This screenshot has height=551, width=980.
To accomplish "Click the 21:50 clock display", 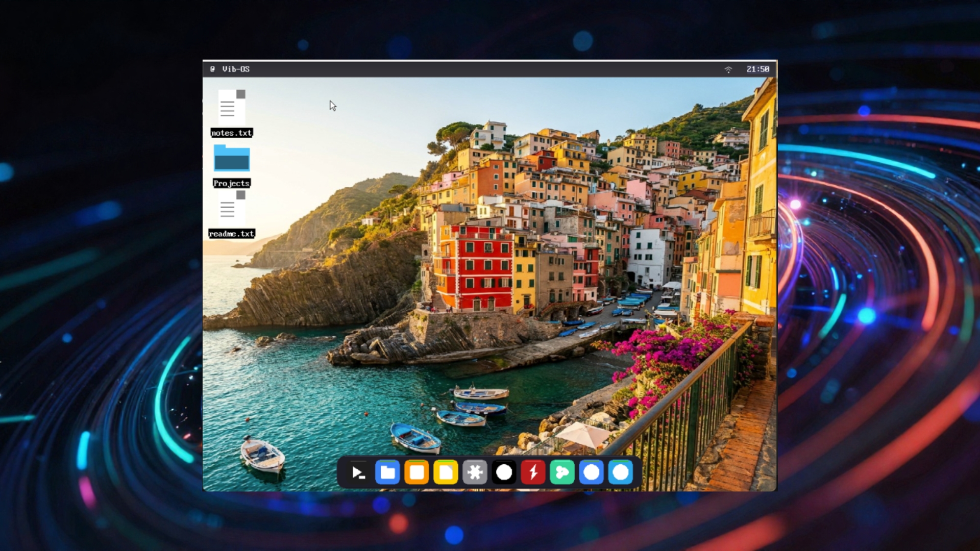I will [757, 69].
